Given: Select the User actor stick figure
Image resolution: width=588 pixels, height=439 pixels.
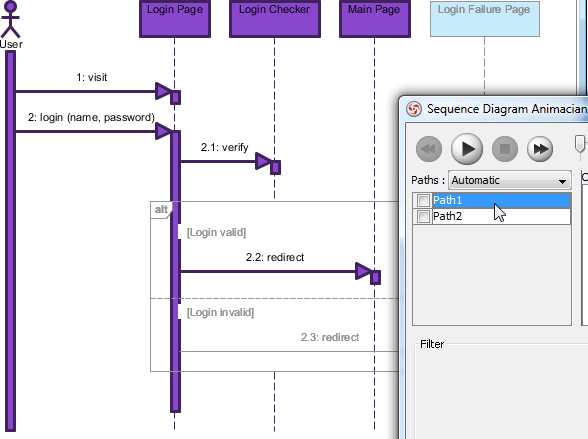Looking at the screenshot, I should pos(10,19).
